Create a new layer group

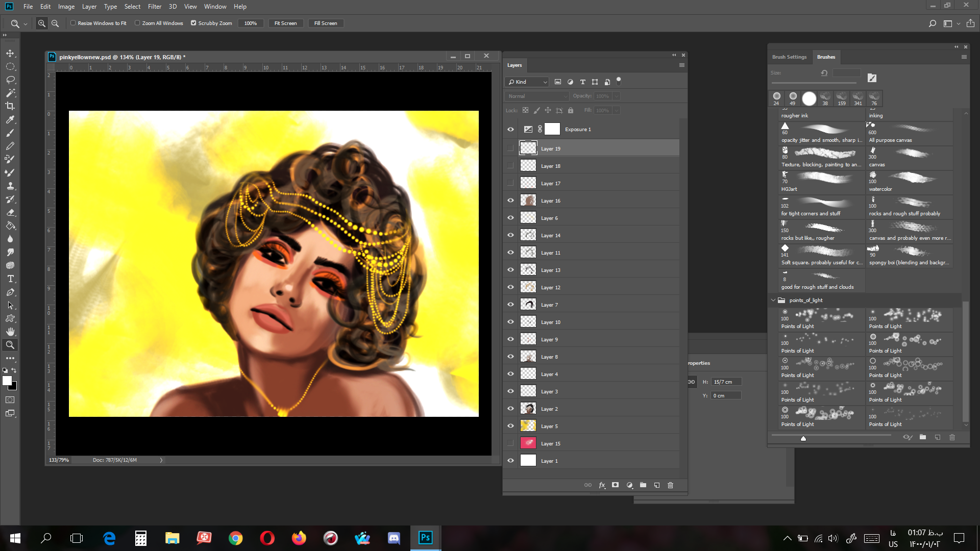643,485
